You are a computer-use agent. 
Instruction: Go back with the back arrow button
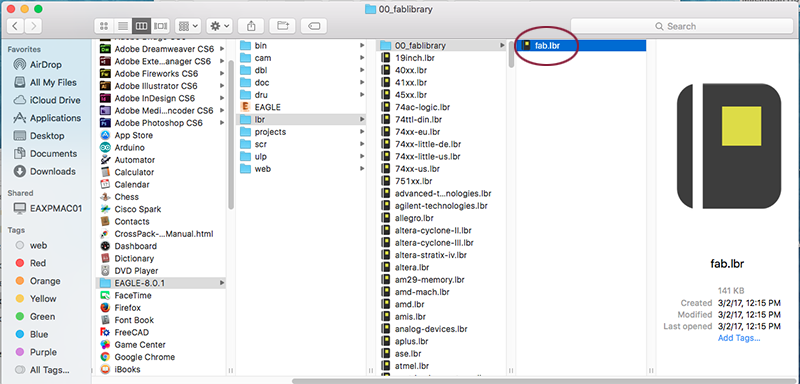(16, 26)
